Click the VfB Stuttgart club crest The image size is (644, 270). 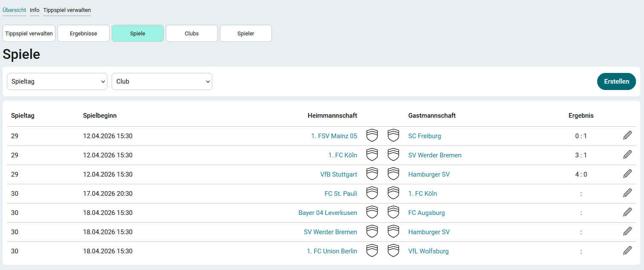372,174
